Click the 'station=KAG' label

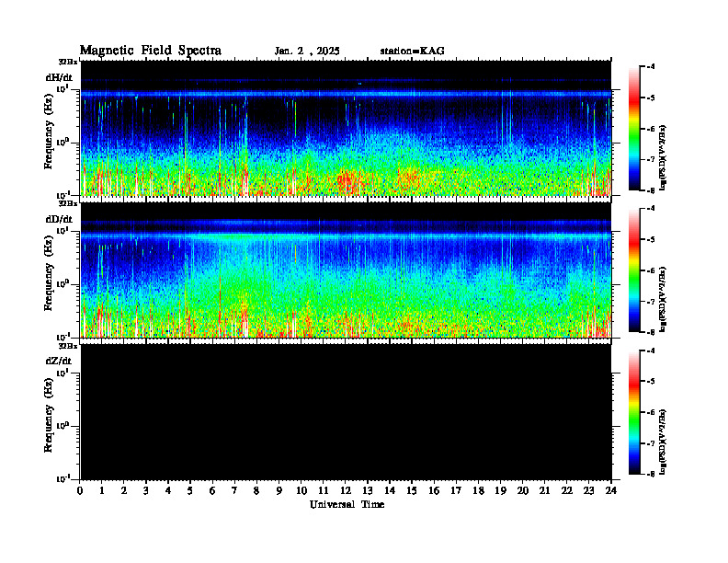[413, 52]
